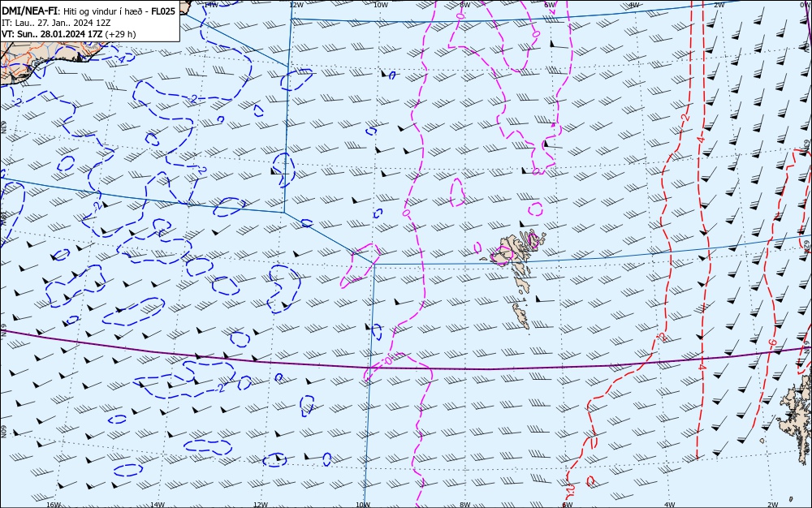812x508 pixels.
Task: Click the 2W longitude label on the bottom edge
Action: click(773, 505)
